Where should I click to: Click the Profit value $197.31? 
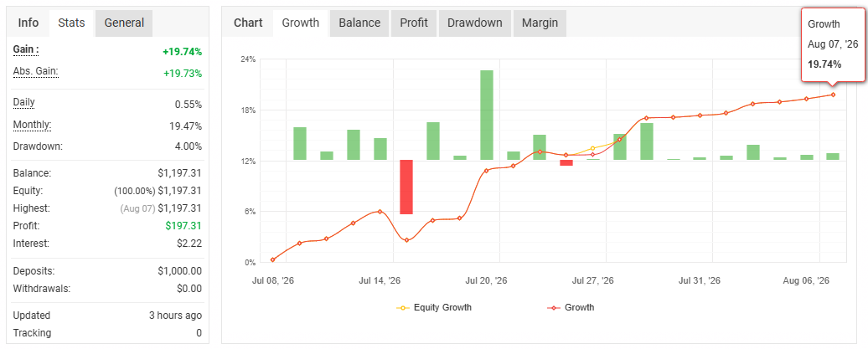click(183, 226)
